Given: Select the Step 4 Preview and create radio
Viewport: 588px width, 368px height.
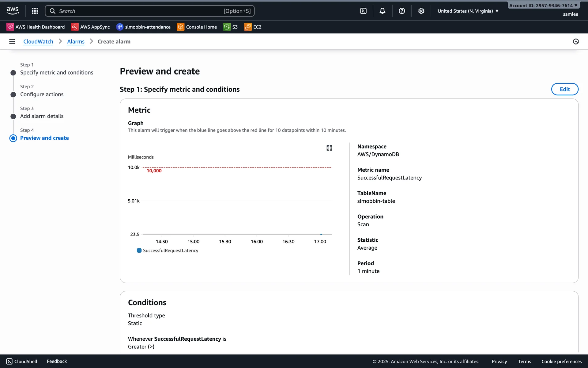Looking at the screenshot, I should [13, 138].
